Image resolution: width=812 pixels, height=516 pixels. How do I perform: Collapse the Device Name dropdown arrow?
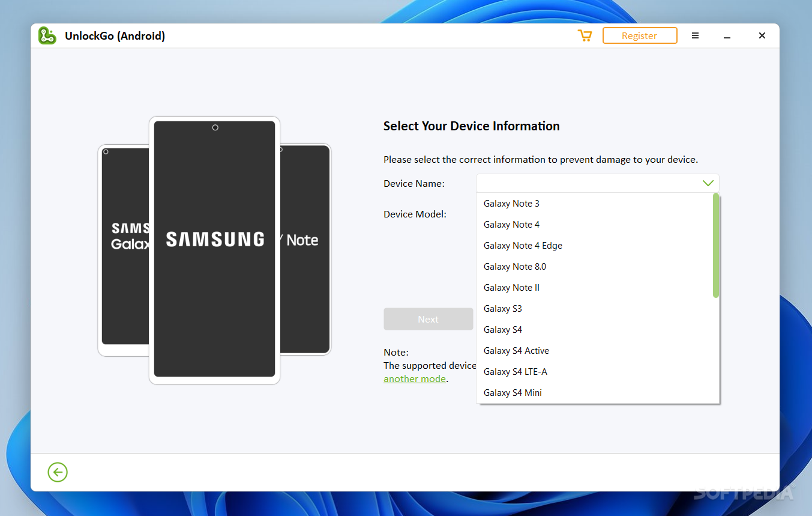tap(708, 183)
